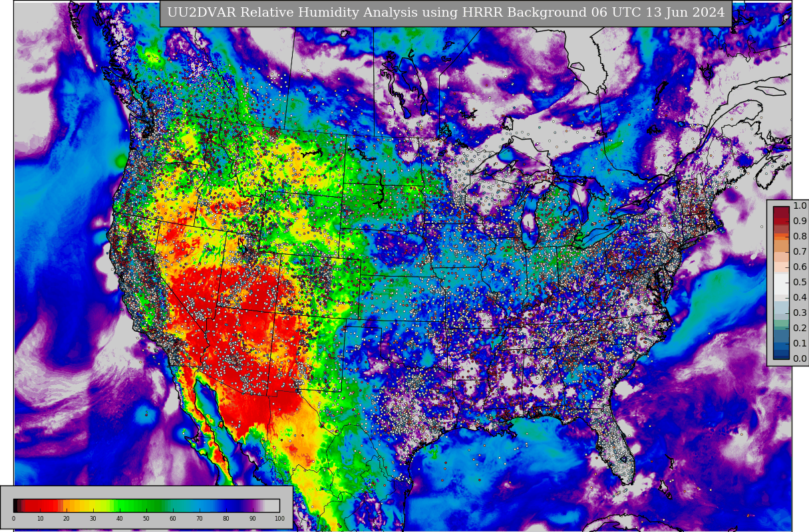The width and height of the screenshot is (809, 532).
Task: Pick the red segment of the bottom humidity colorbar
Action: click(41, 505)
